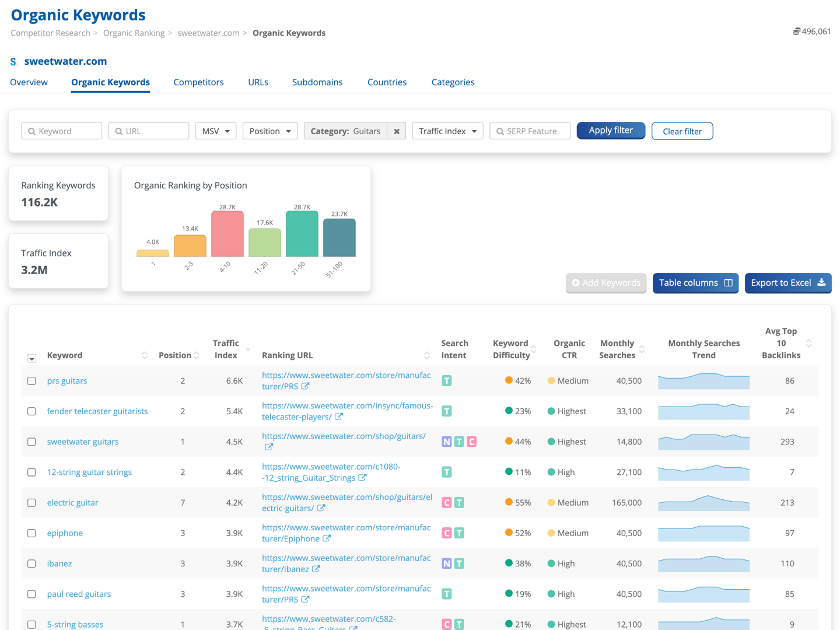The height and width of the screenshot is (630, 840).
Task: Check the paul reed guitars row checkbox
Action: coord(32,594)
